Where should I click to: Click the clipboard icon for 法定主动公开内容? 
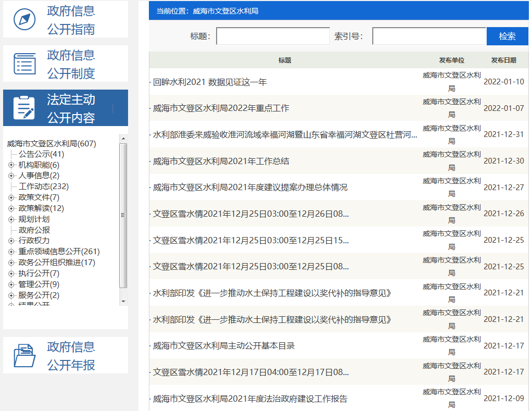24,108
